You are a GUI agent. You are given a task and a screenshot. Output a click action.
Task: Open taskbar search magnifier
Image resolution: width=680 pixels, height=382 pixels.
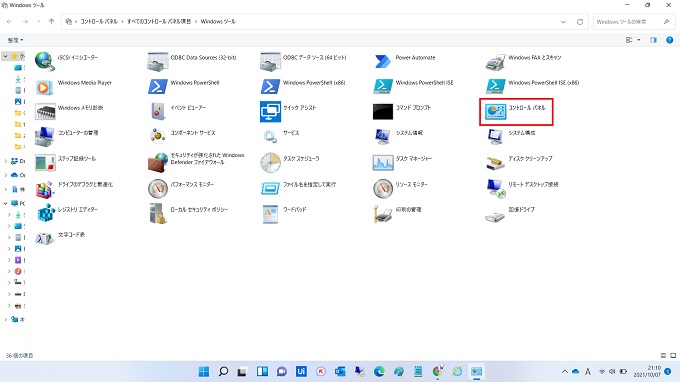pyautogui.click(x=223, y=372)
